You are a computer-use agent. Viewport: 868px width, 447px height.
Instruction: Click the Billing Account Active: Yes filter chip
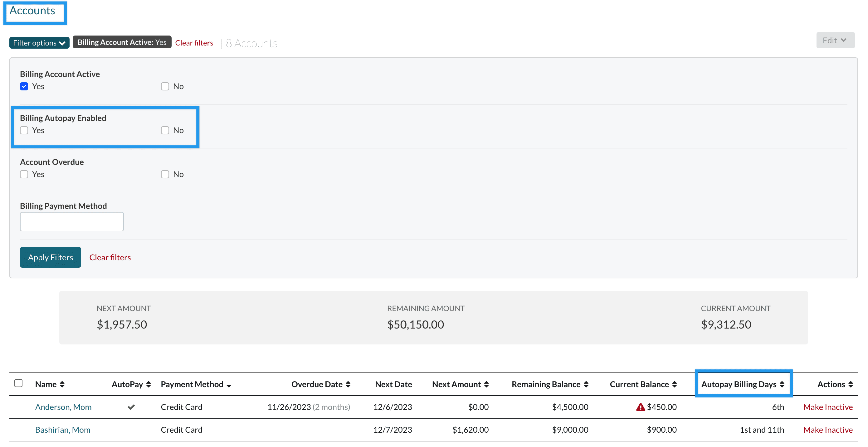click(122, 42)
